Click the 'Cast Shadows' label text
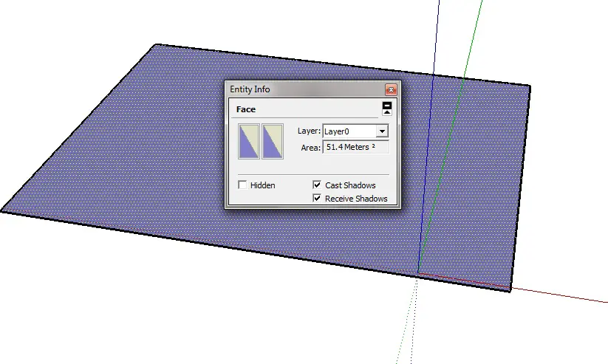This screenshot has height=364, width=608. [x=350, y=185]
